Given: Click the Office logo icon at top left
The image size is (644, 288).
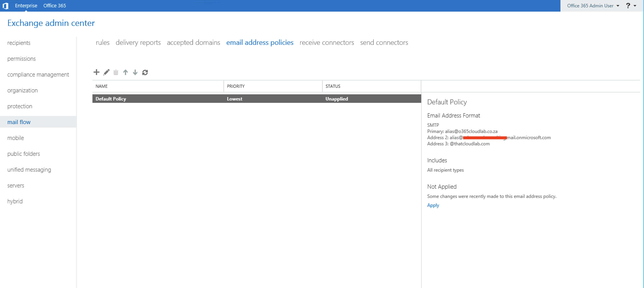Looking at the screenshot, I should click(5, 5).
